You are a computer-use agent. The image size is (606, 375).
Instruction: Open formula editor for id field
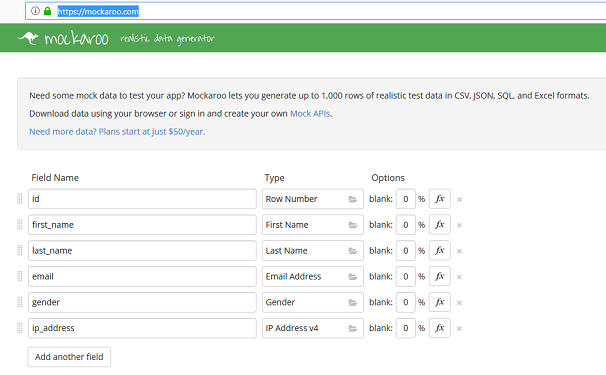439,199
